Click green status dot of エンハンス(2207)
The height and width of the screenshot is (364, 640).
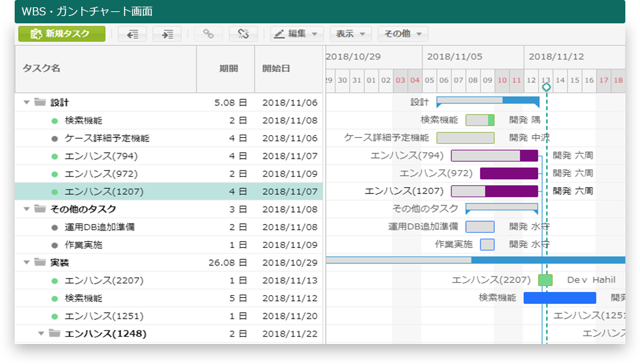pos(54,281)
